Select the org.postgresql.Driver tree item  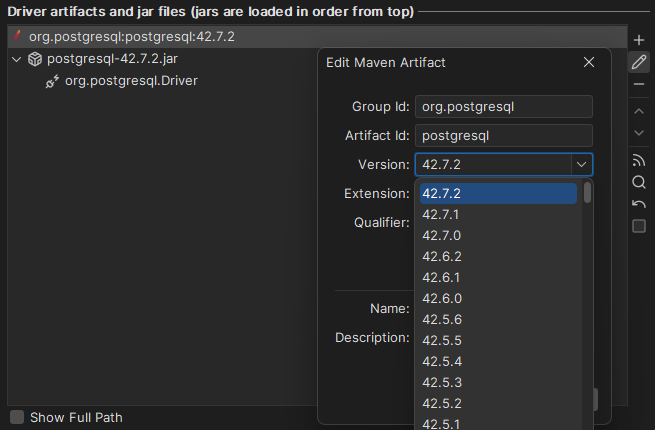(x=131, y=80)
